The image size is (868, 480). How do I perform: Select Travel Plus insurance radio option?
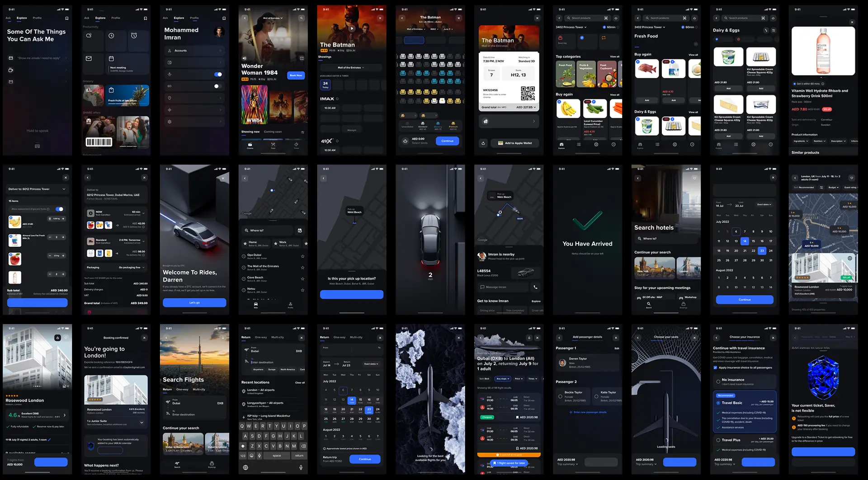click(718, 440)
